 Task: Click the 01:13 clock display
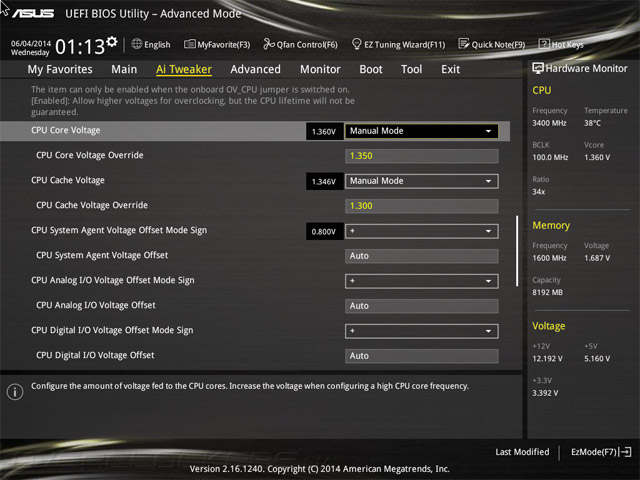coord(80,47)
